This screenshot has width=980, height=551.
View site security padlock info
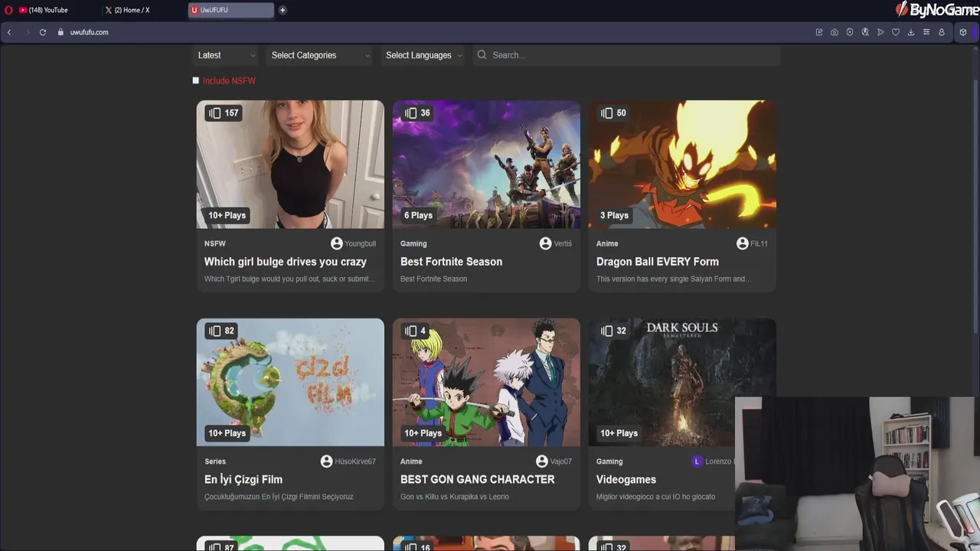[60, 32]
